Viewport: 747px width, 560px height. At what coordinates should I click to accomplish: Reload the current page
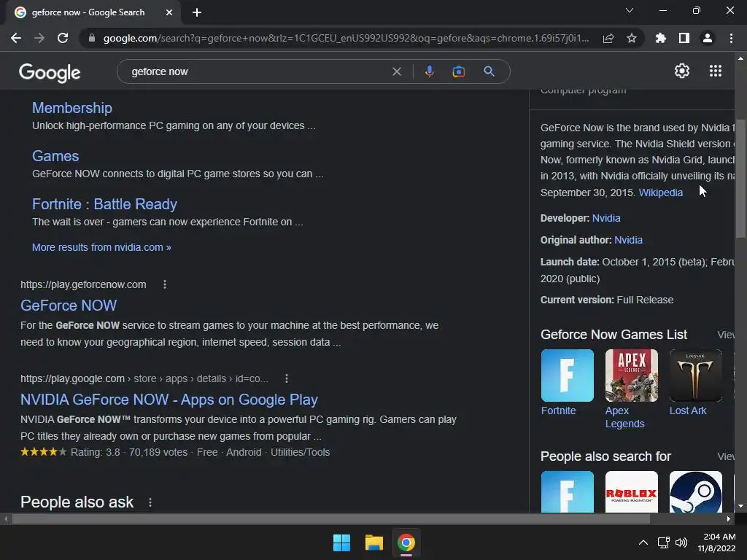63,38
